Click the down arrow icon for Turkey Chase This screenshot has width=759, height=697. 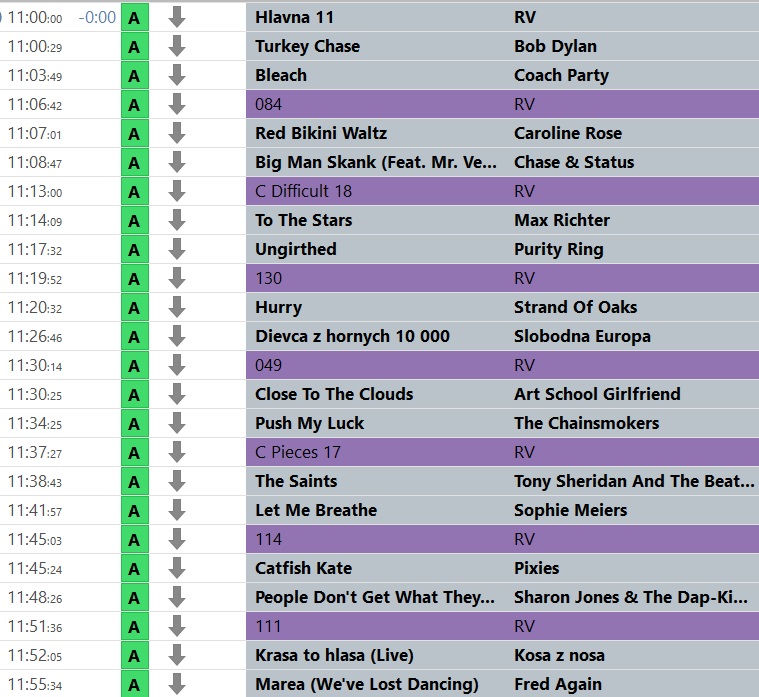[x=177, y=46]
